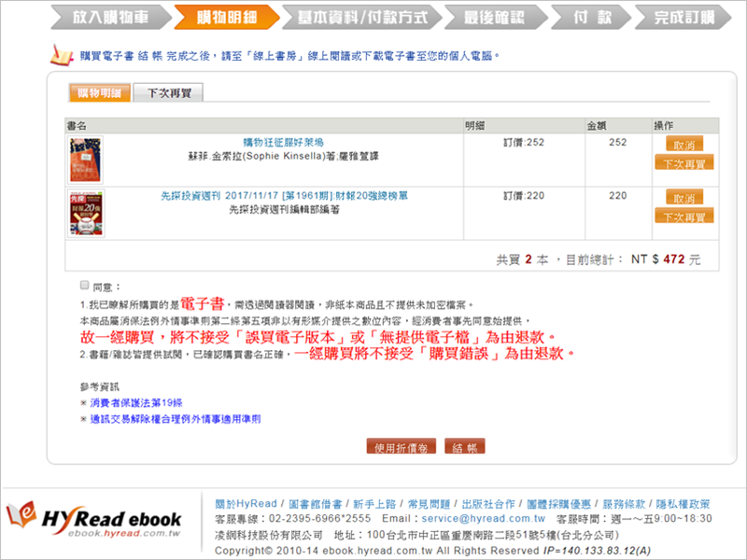Check the 同意 agreement checkbox

click(84, 285)
